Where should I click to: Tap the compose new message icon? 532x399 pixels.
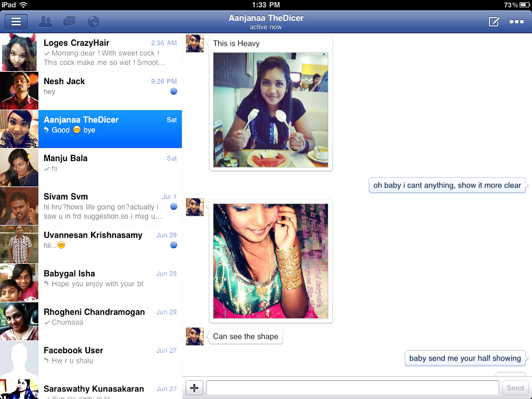pos(494,22)
